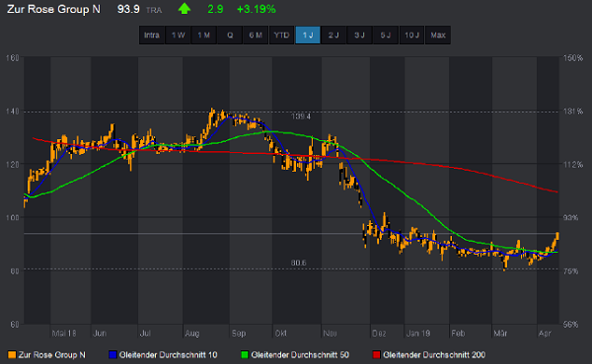
Task: Select the Intra time range tab
Action: click(152, 35)
